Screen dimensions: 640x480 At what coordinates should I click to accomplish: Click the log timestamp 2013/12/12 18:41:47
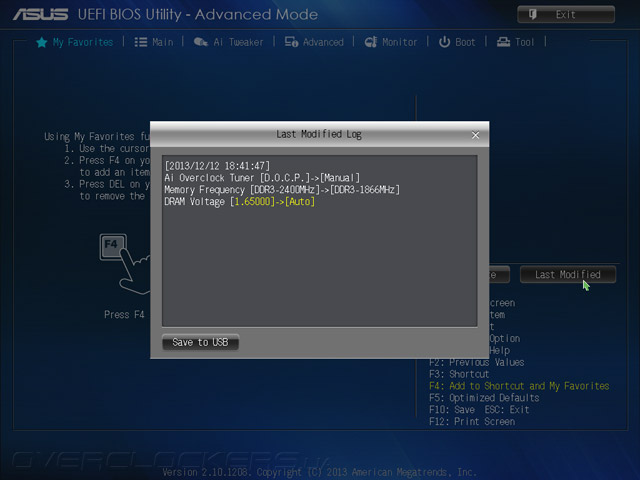click(x=217, y=166)
